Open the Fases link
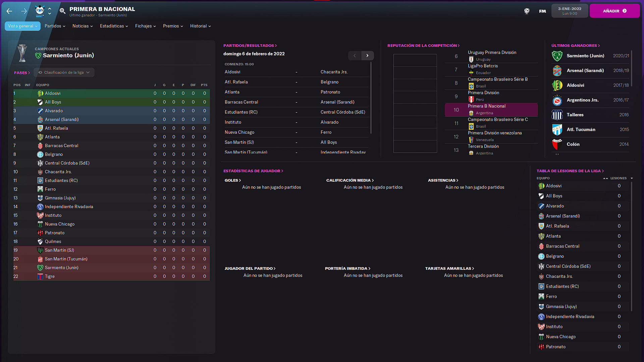 22,73
